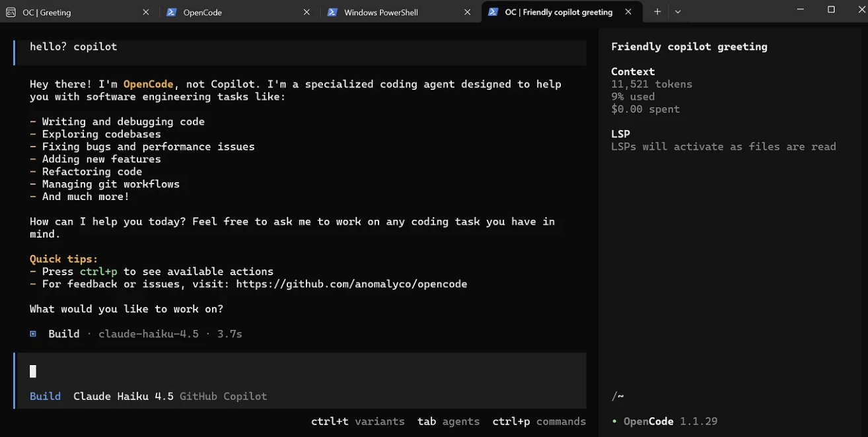Click the Windows PowerShell tab icon

(332, 12)
